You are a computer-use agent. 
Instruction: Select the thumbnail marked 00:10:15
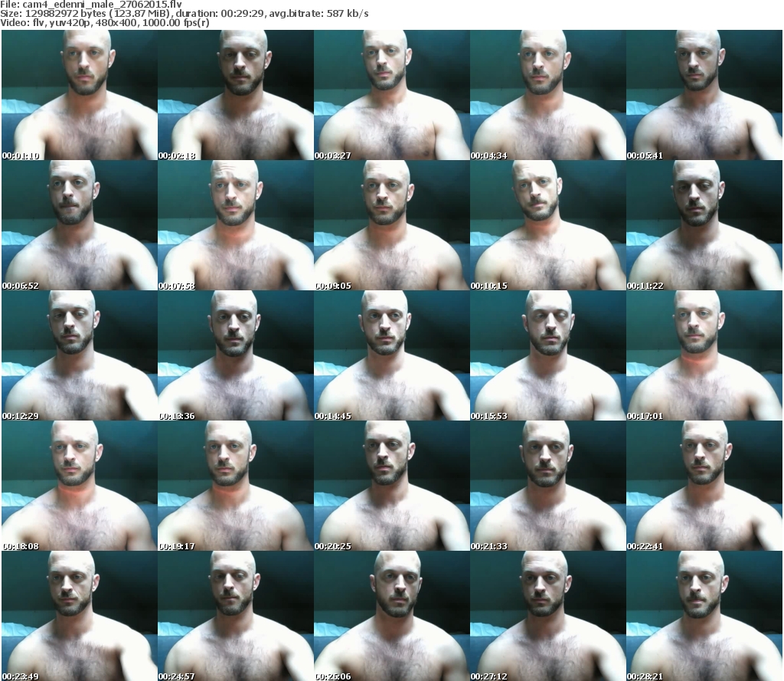tap(548, 225)
